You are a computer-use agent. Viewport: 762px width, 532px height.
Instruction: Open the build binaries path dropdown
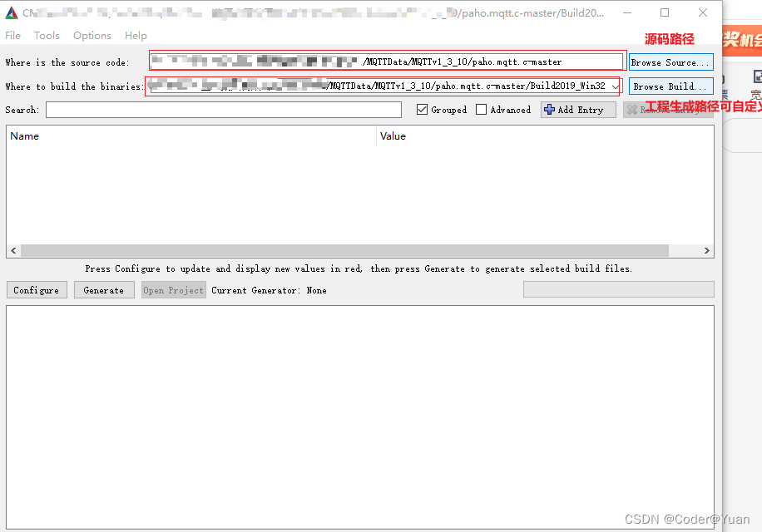pyautogui.click(x=616, y=86)
